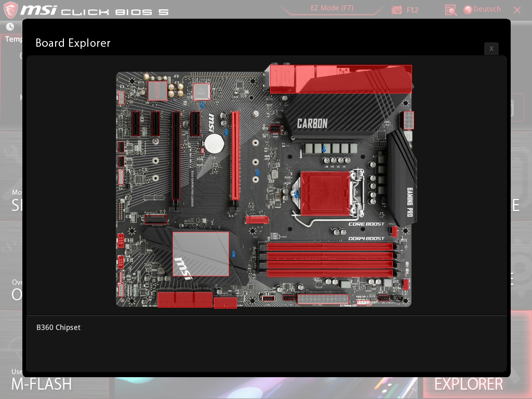Click the "Board Explorer" dialog title
The width and height of the screenshot is (532, 399).
[x=73, y=43]
